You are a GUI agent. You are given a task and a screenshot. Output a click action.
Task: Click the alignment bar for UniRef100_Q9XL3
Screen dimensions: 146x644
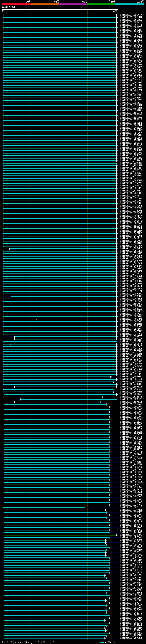[x=63, y=249]
